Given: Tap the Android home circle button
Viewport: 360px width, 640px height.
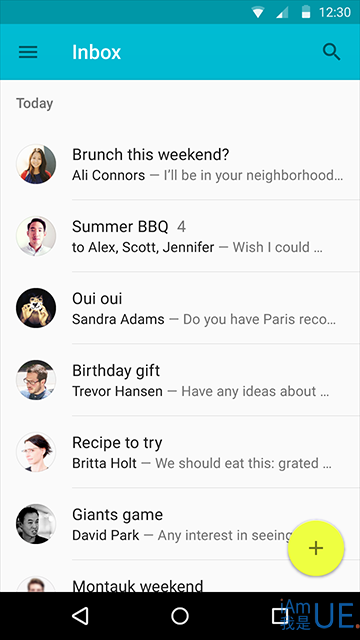Looking at the screenshot, I should [180, 616].
